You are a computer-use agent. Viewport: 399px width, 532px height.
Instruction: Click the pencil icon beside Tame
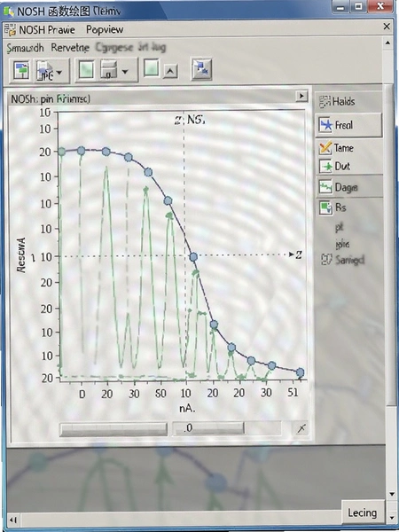[x=325, y=148]
